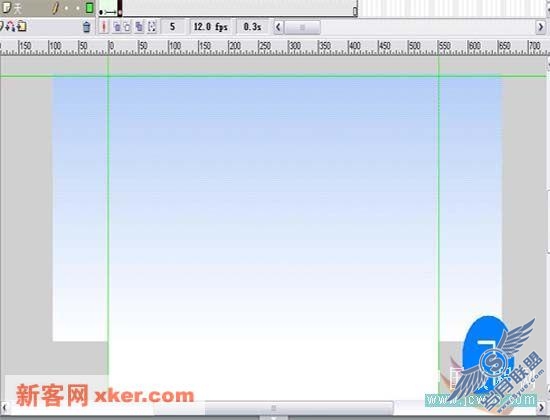
Task: Open Modify Onion Markers menu
Action: pos(152,27)
